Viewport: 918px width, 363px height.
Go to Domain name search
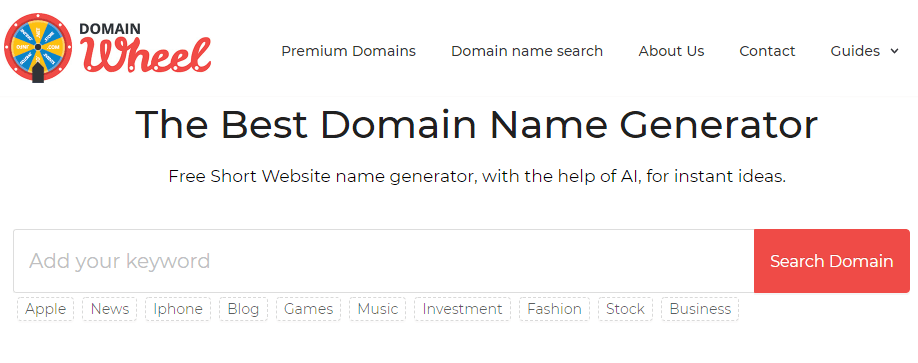tap(527, 52)
